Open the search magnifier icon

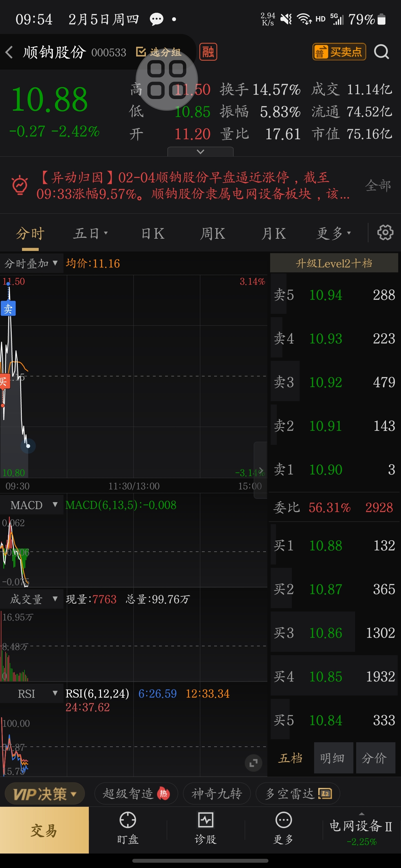click(382, 52)
